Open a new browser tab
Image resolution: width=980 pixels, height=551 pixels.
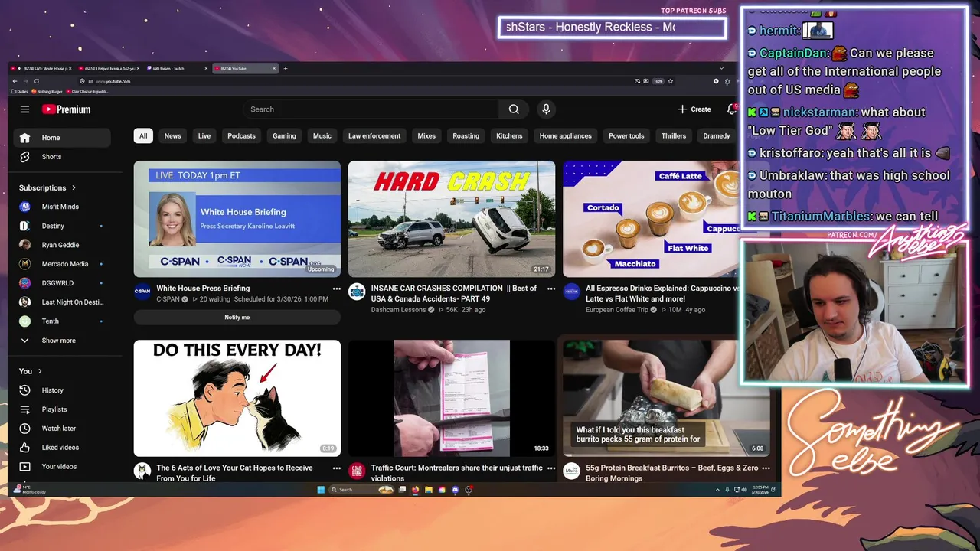coord(286,68)
